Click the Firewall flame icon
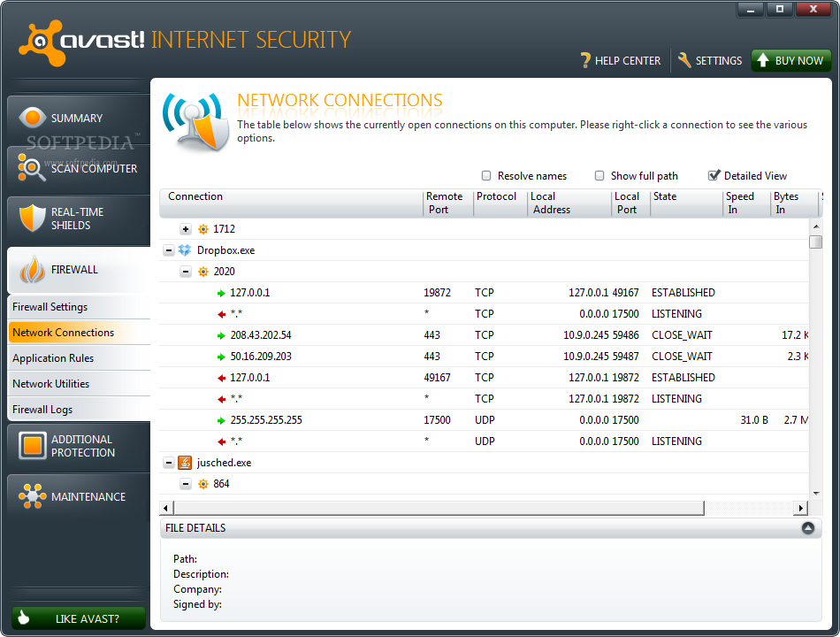This screenshot has width=840, height=637. tap(32, 270)
